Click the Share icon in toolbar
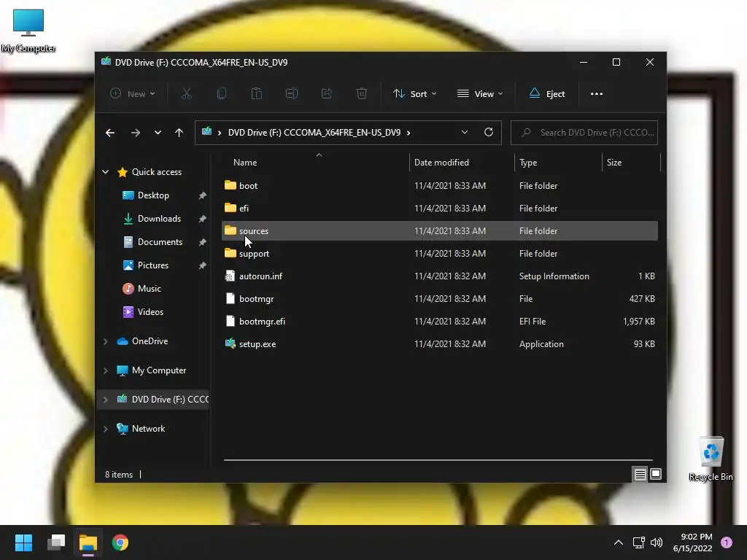Image resolution: width=747 pixels, height=560 pixels. click(x=327, y=94)
